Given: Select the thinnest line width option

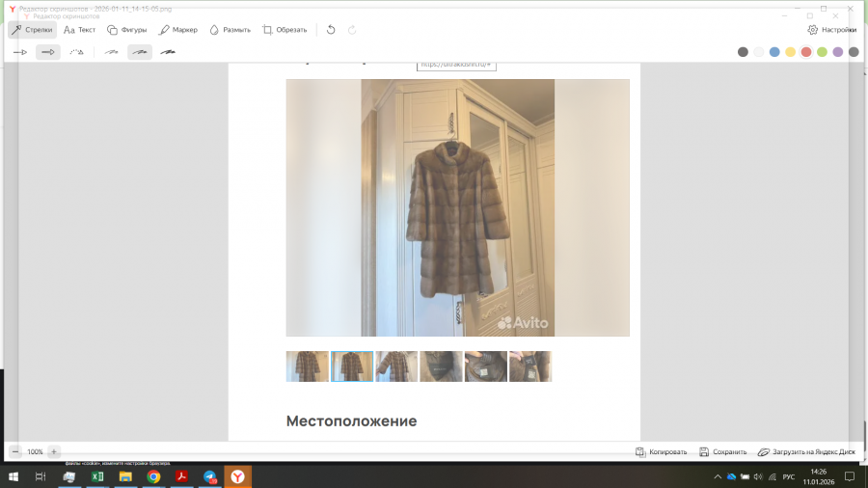Looking at the screenshot, I should click(x=112, y=52).
